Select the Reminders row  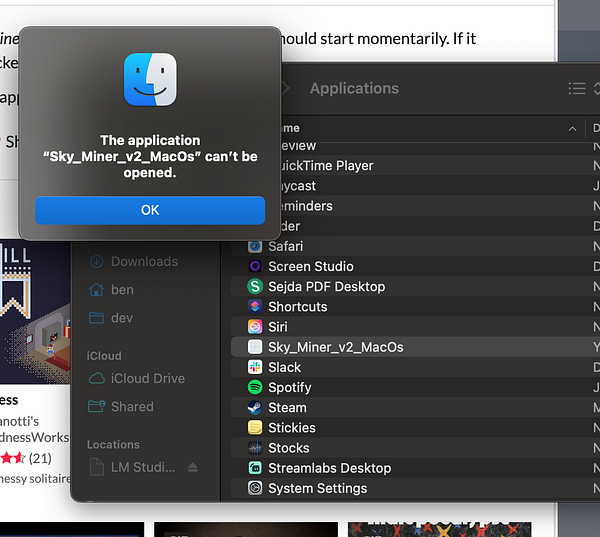point(415,206)
